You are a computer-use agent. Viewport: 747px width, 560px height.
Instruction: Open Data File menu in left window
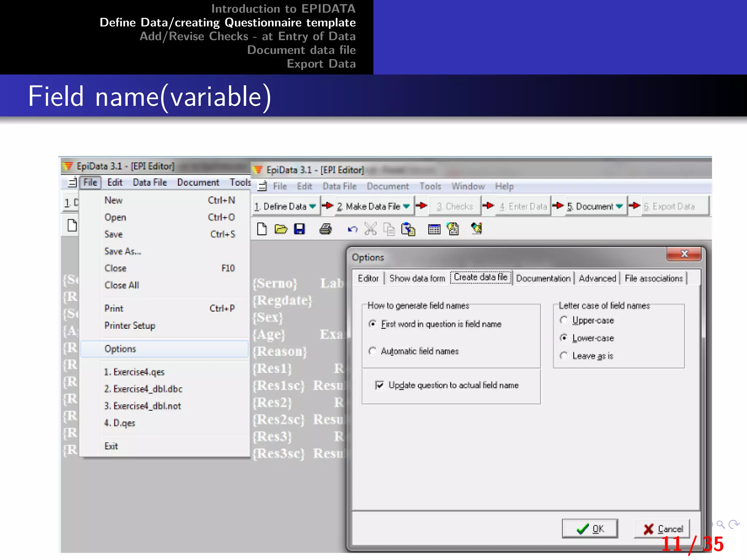pos(150,182)
